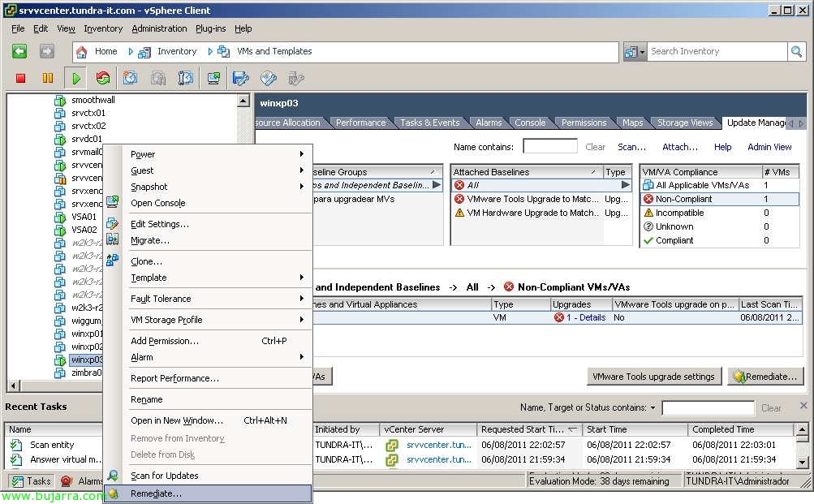Click the VMware Tools upgrade settings button
814x504 pixels.
pyautogui.click(x=654, y=377)
